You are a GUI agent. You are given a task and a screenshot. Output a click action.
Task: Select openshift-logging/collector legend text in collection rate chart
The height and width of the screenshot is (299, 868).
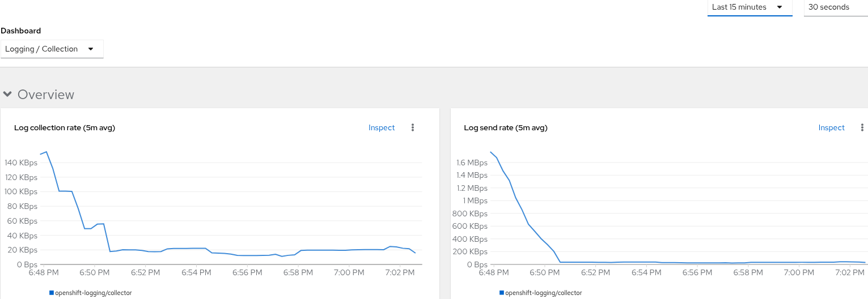click(93, 293)
